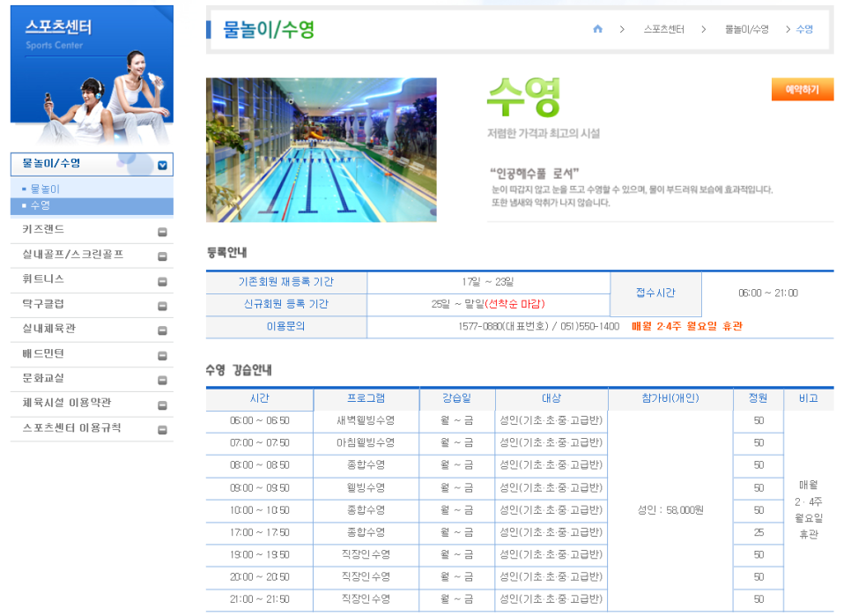Click the 수영 breadcrumb link
Viewport: 851px width, 616px height.
tap(804, 29)
